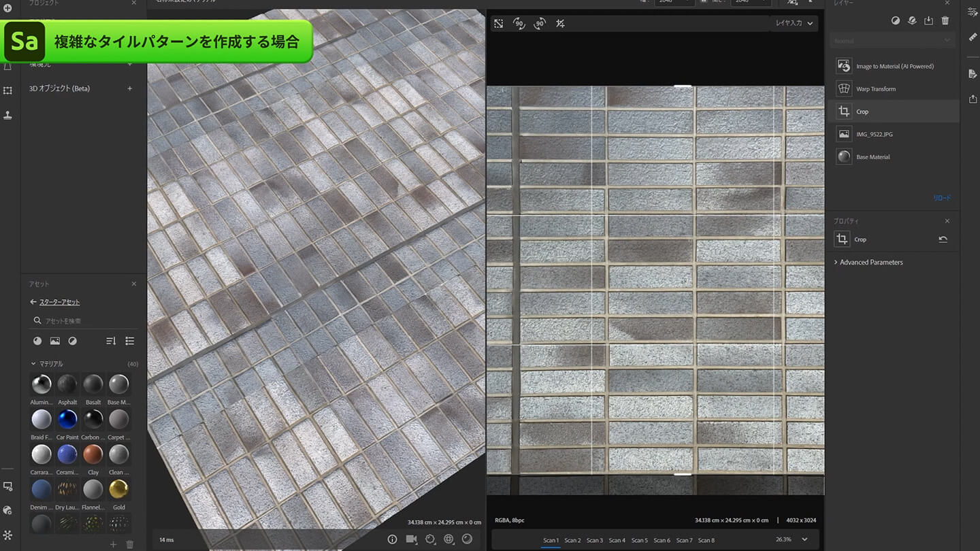Click the back arrow in assets panel
Viewport: 980px width, 551px height.
33,302
